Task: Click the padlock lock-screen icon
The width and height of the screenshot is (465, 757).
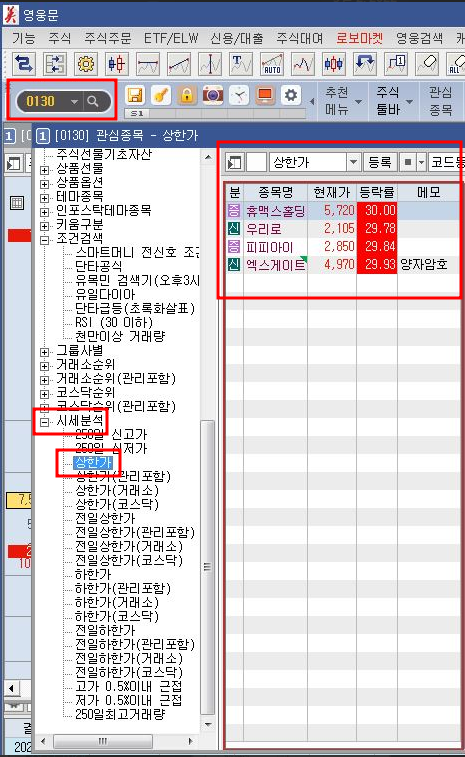Action: tap(187, 95)
